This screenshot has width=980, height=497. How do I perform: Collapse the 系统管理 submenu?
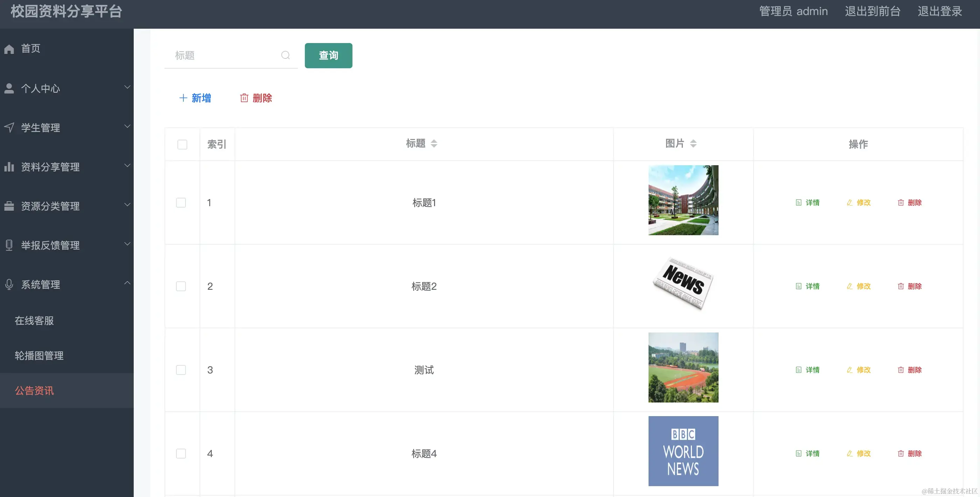click(127, 283)
